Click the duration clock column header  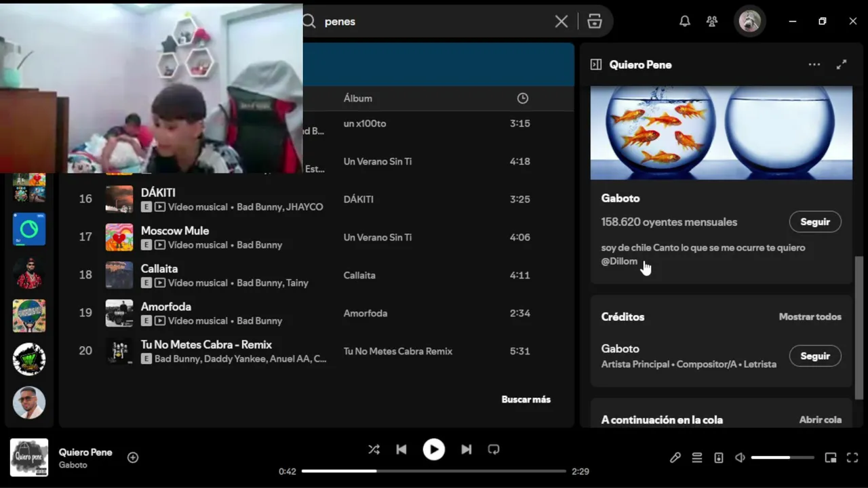pos(522,98)
